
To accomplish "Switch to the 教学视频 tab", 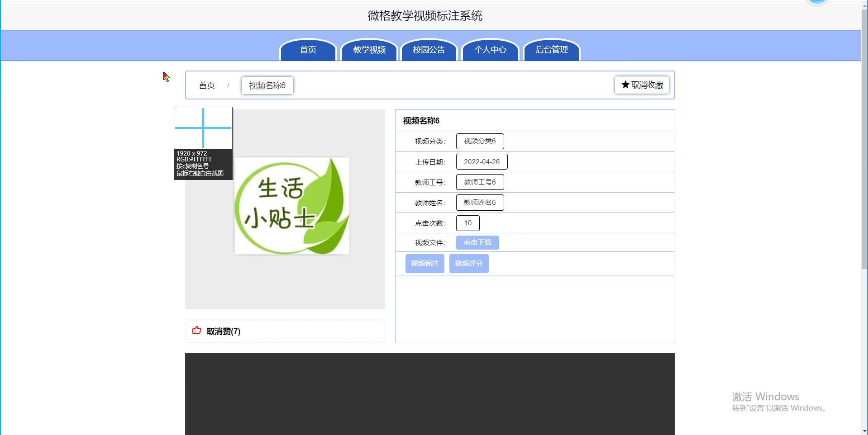I will click(x=369, y=50).
